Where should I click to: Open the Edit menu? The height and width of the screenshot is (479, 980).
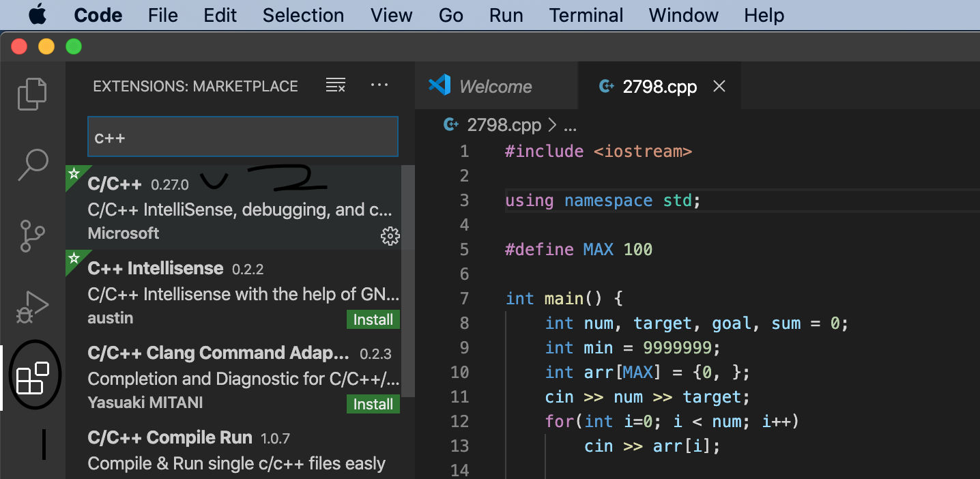pyautogui.click(x=220, y=15)
